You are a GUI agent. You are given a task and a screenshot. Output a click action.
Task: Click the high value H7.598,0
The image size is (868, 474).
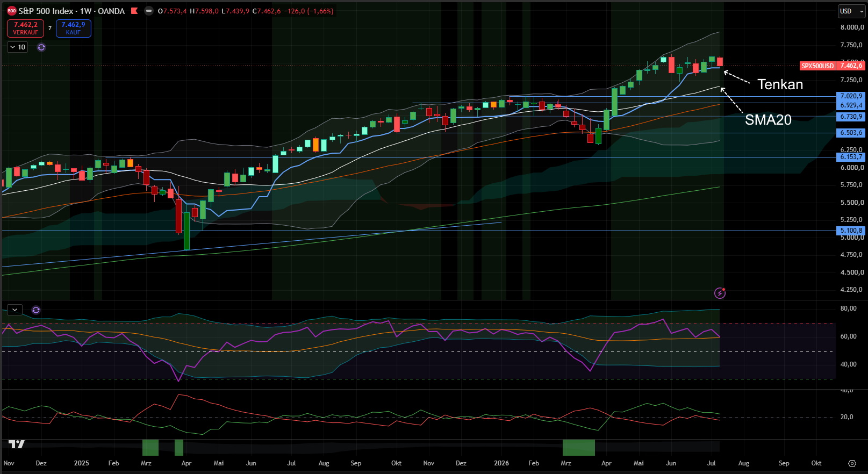point(204,11)
